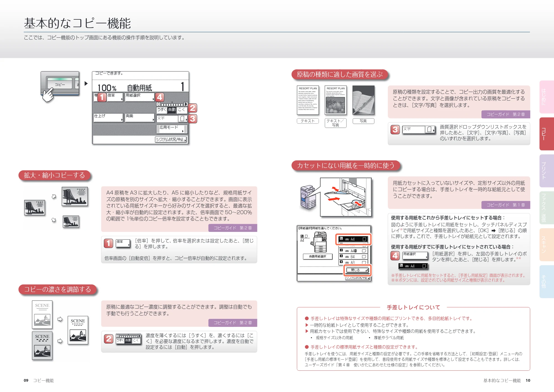Image resolution: width=554 pixels, height=392 pixels.
Task: Click the density control beside step 2 instructions
Action: (128, 339)
